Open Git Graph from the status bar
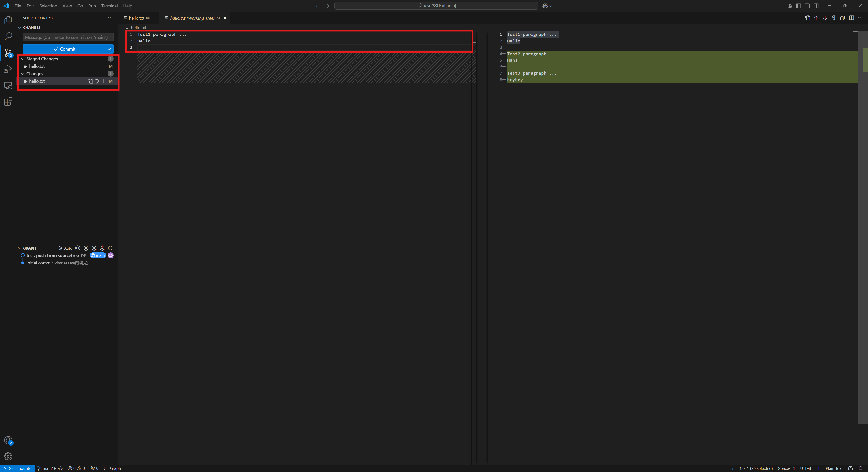Screen dimensions: 868x472 click(112, 468)
